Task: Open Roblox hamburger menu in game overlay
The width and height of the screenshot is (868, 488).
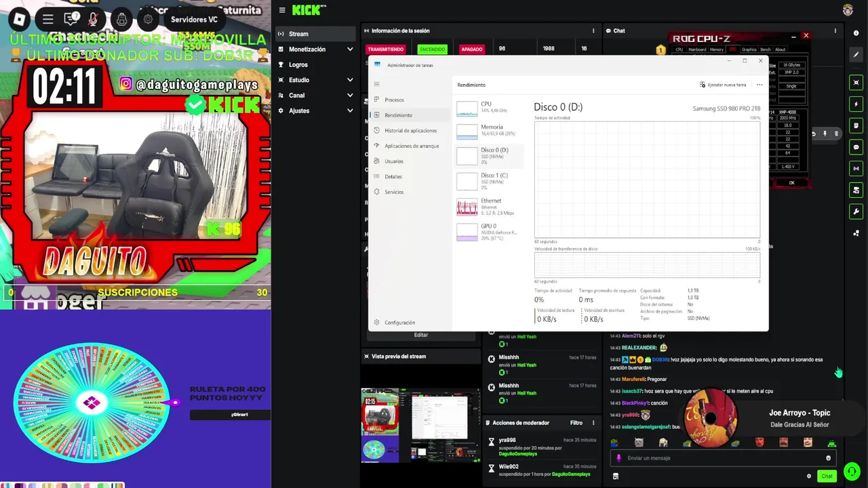Action: pos(47,19)
